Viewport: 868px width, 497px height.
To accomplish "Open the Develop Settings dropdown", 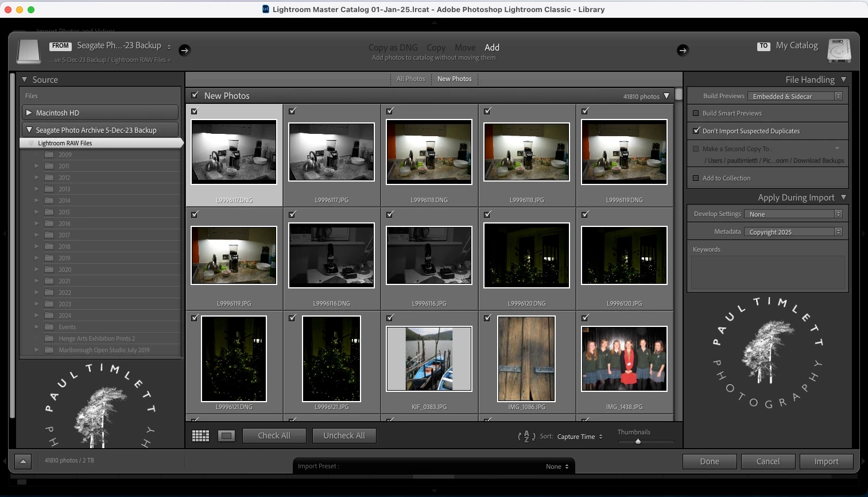I will tap(793, 214).
